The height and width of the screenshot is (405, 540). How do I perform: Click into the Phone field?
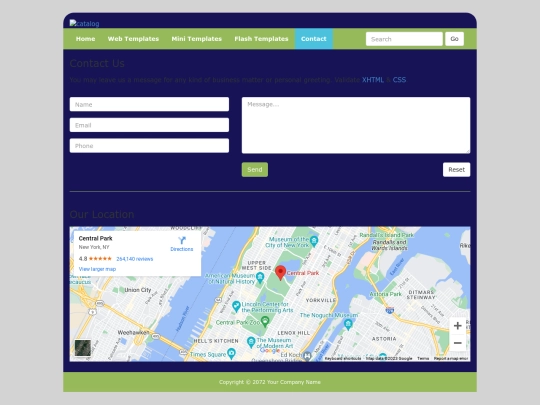(x=149, y=146)
